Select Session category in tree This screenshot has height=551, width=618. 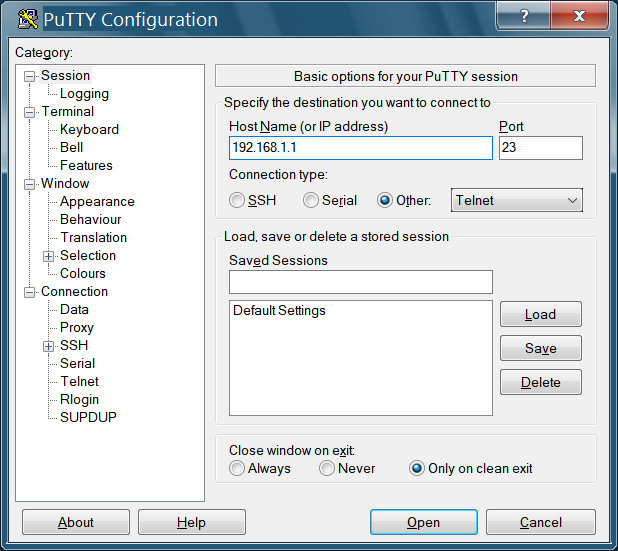click(65, 75)
